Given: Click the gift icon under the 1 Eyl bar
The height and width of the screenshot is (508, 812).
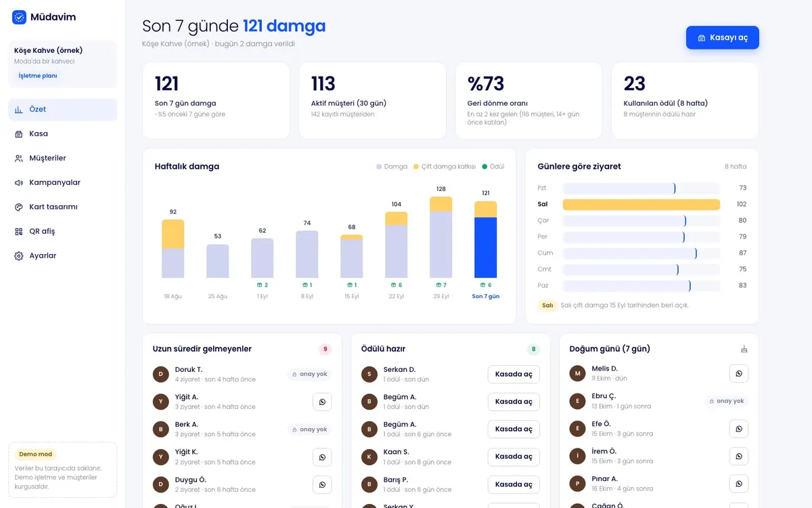Looking at the screenshot, I should (x=259, y=285).
